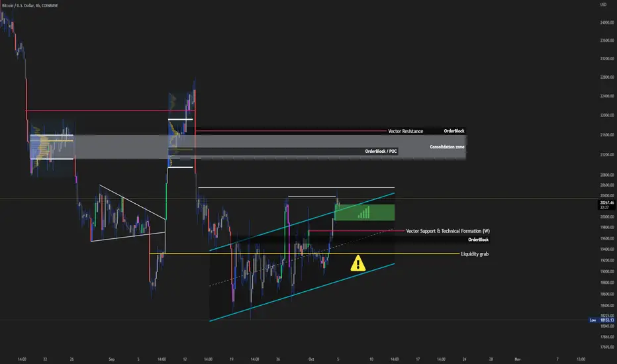Click the Bitcoin / U.S. Dollar chart title

coord(30,5)
